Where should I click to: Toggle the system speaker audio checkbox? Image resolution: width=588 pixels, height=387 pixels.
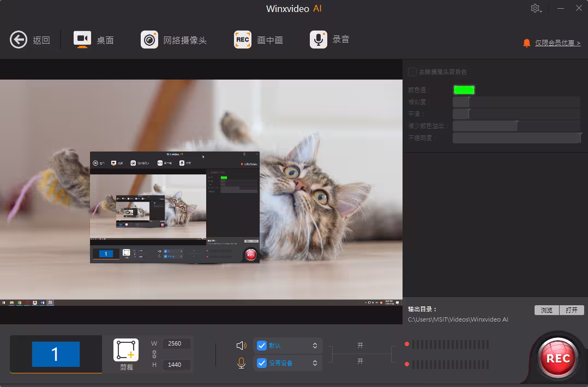coord(262,346)
